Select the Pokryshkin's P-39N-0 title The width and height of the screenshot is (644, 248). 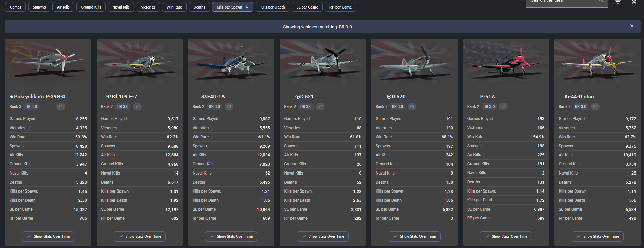coord(37,97)
